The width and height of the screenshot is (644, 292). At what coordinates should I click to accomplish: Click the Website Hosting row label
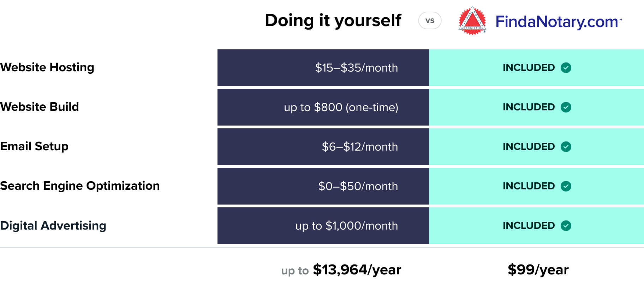click(47, 67)
